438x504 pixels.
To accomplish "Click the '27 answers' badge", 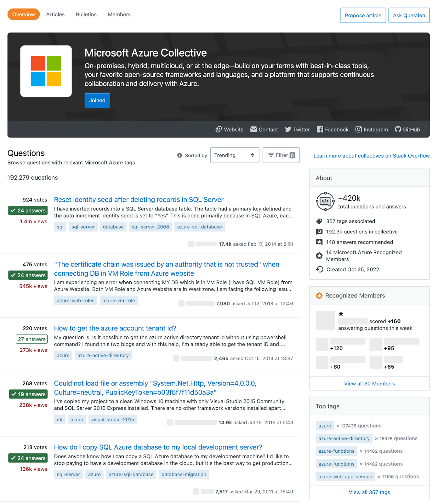I will (32, 339).
